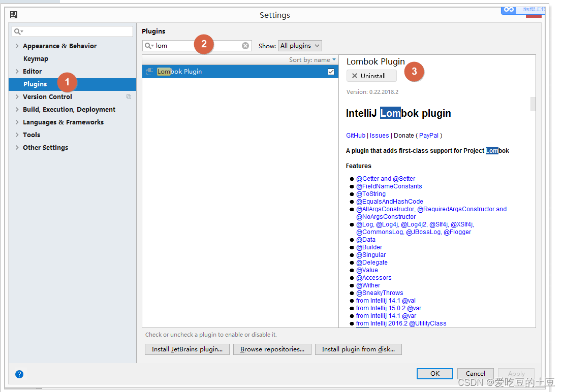Open the @ToString feature link

pyautogui.click(x=371, y=194)
